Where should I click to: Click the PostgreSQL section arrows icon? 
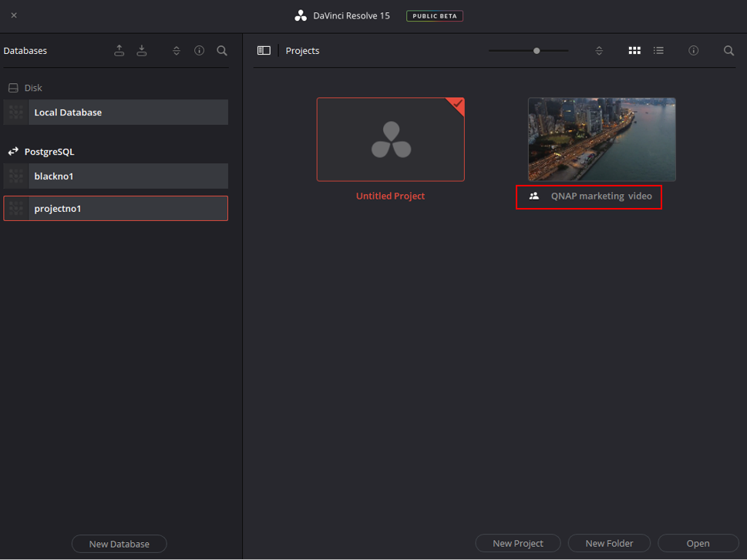pyautogui.click(x=13, y=152)
